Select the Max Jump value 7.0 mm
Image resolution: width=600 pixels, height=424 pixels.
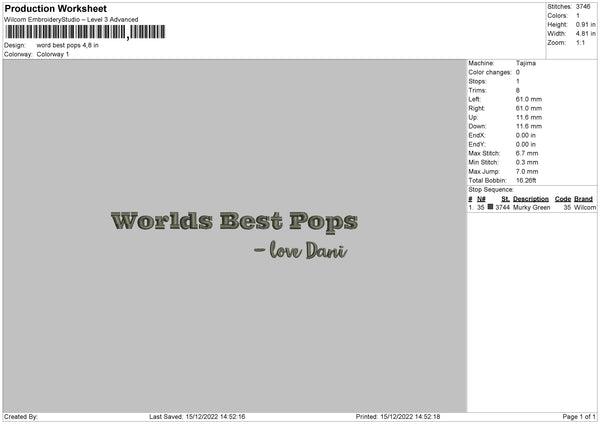(x=527, y=171)
